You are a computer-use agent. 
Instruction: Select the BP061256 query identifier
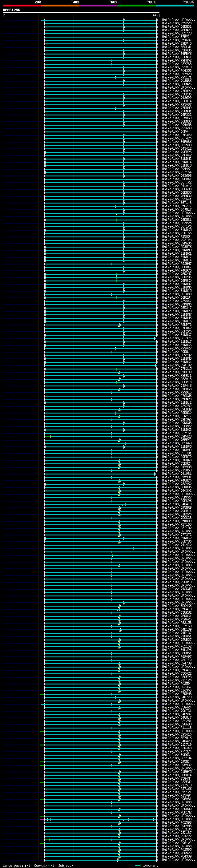point(11,10)
